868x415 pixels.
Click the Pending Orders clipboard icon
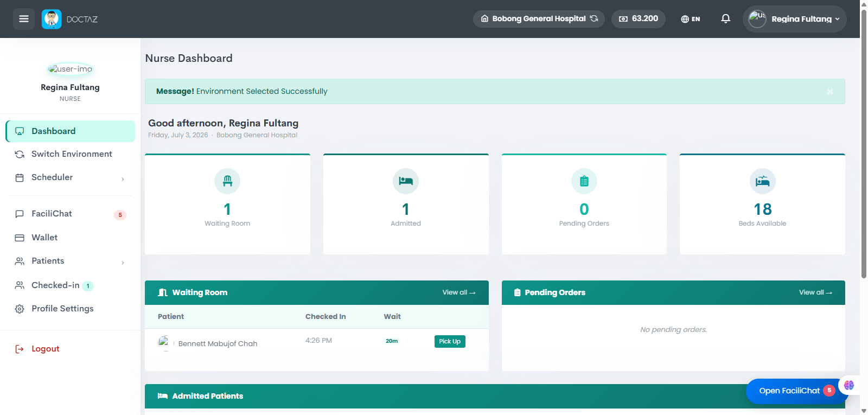pos(584,181)
